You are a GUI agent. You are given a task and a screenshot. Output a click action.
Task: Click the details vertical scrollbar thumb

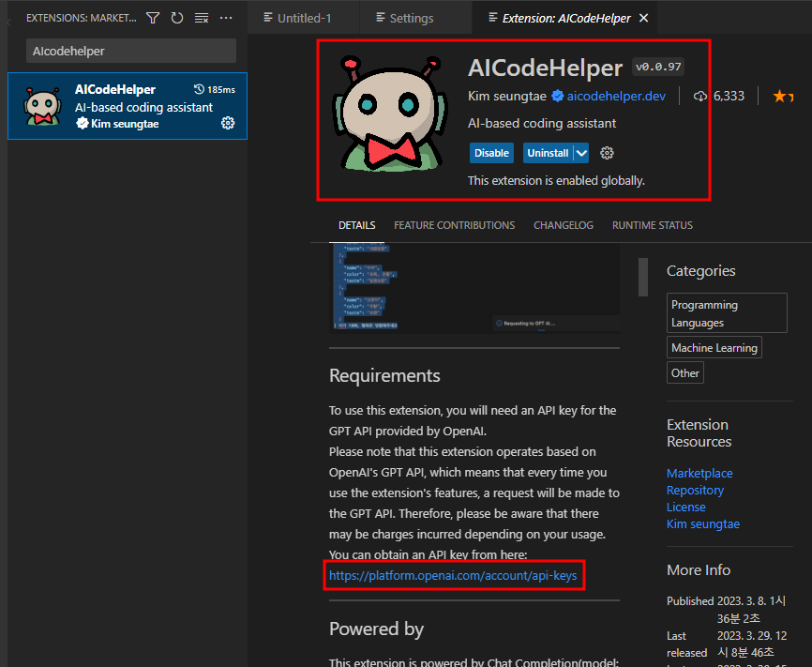pos(643,278)
